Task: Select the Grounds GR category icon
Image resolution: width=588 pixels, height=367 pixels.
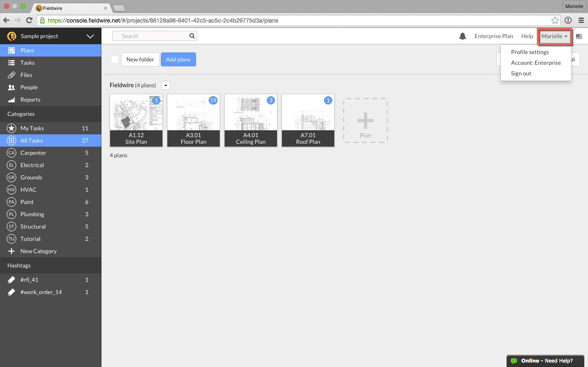Action: (11, 177)
